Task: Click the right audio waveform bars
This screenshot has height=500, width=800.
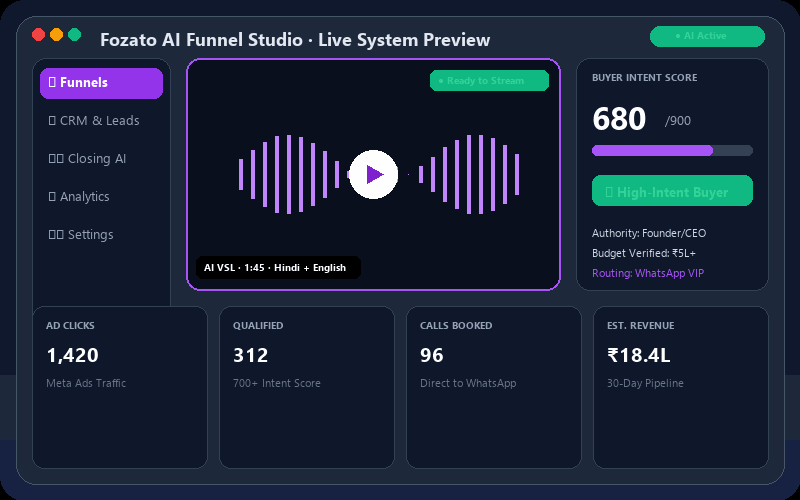Action: click(x=469, y=174)
